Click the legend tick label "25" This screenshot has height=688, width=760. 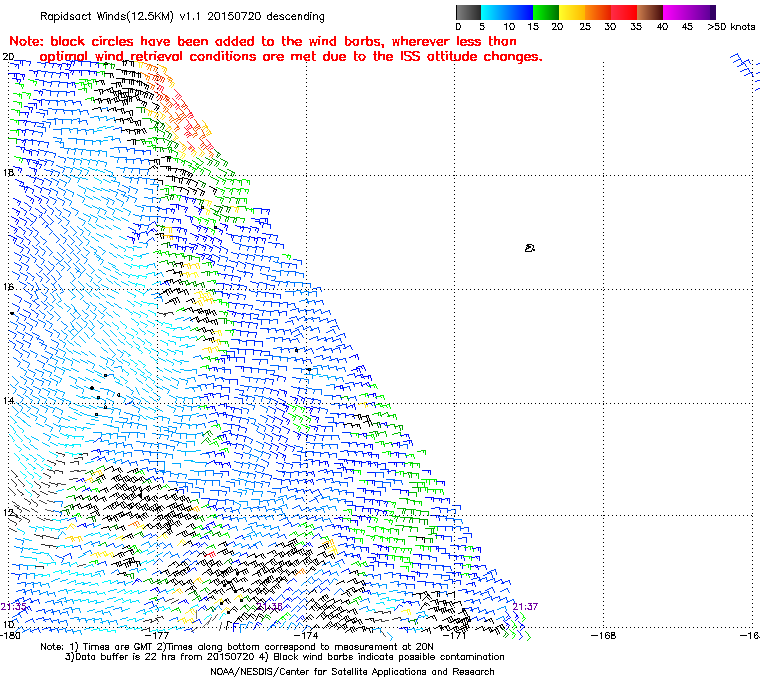(585, 27)
